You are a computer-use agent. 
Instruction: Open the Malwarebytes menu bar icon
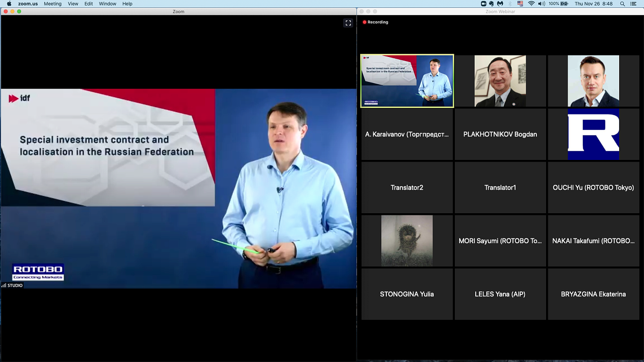(x=500, y=4)
